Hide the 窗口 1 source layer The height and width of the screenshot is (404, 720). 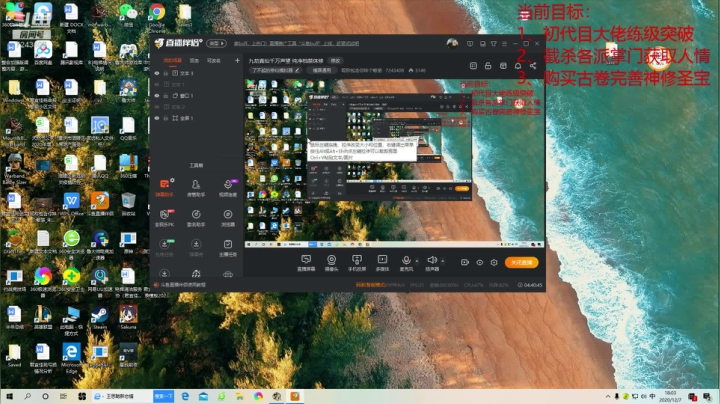pos(157,95)
